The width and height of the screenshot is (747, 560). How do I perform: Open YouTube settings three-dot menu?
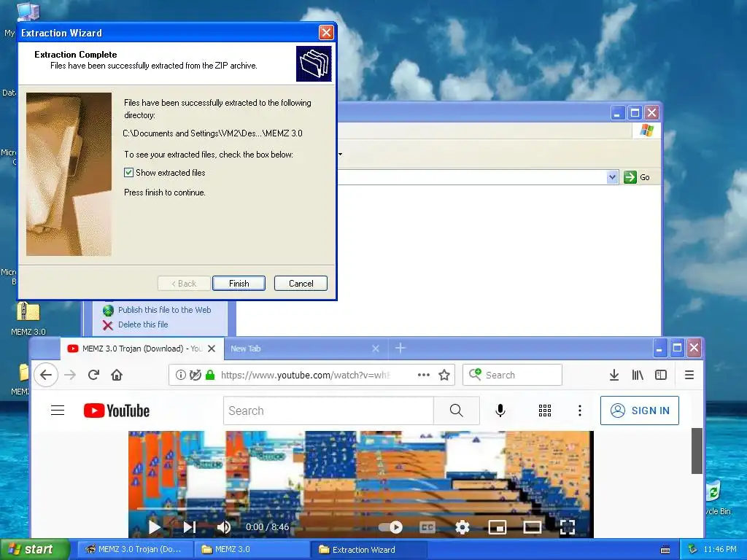[579, 411]
